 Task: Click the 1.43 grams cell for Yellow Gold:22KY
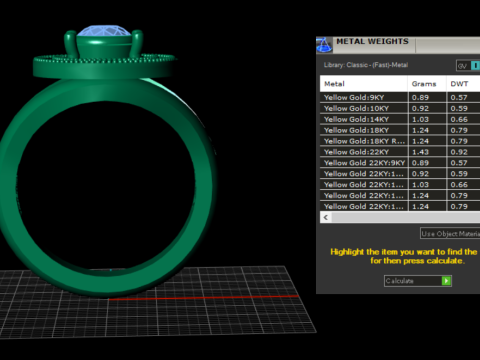tap(427, 152)
